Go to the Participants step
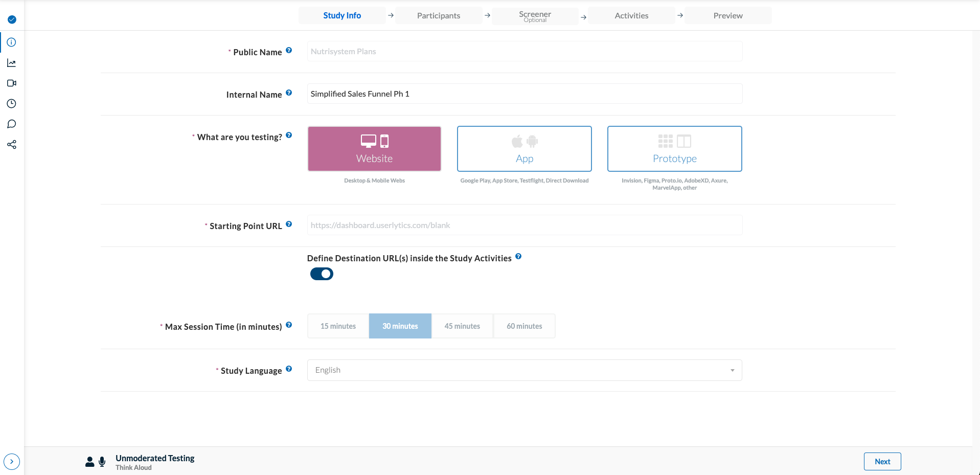The height and width of the screenshot is (475, 980). click(439, 15)
